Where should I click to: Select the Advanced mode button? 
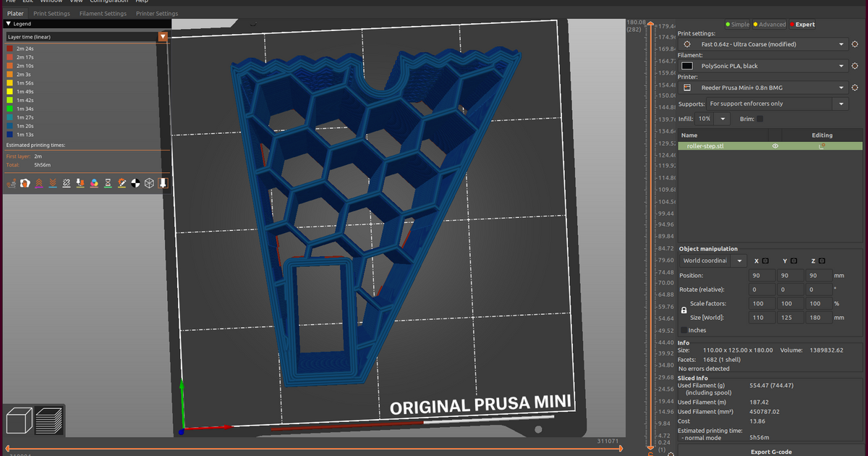pyautogui.click(x=770, y=24)
